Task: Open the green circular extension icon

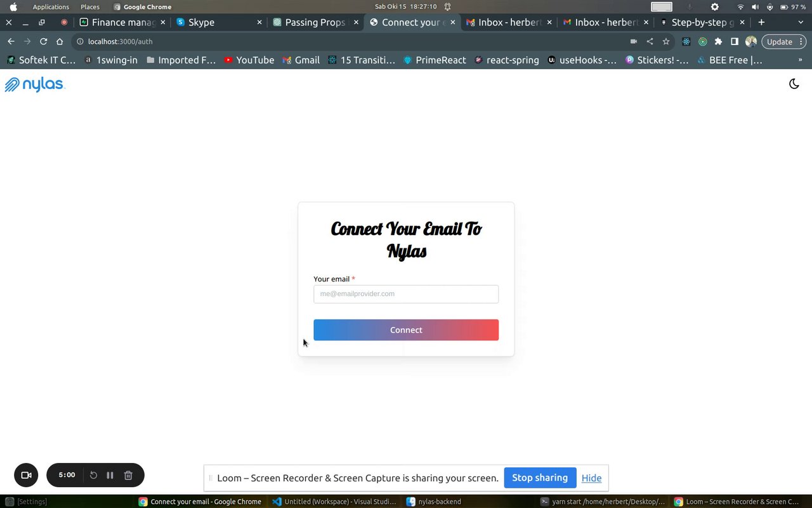Action: pyautogui.click(x=702, y=41)
